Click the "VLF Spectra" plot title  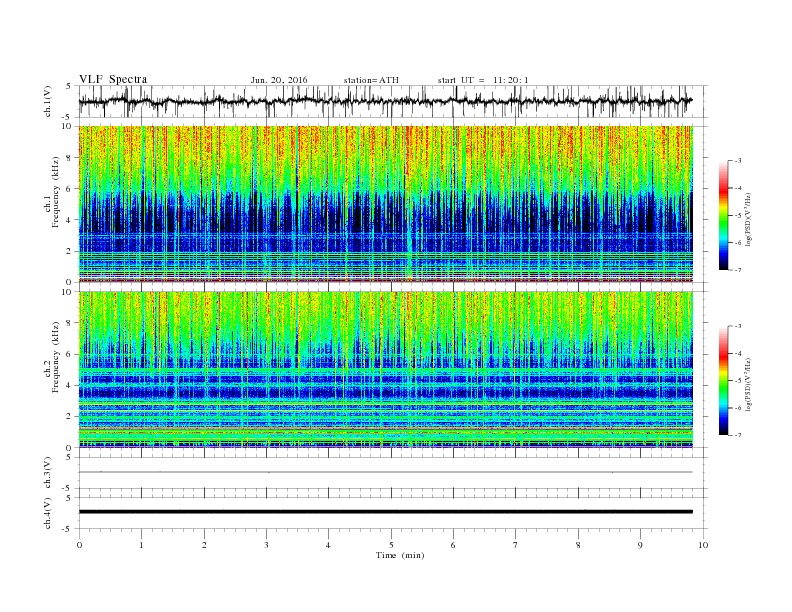coord(113,79)
